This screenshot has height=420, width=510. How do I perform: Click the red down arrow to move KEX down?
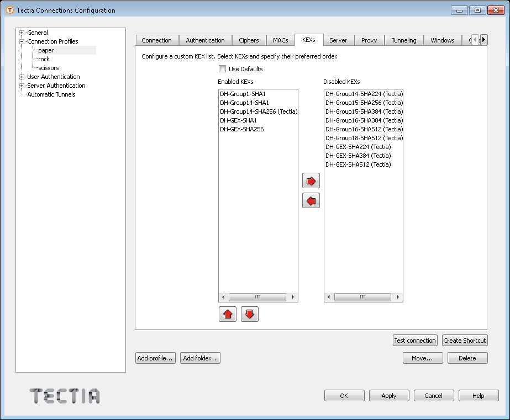(250, 315)
